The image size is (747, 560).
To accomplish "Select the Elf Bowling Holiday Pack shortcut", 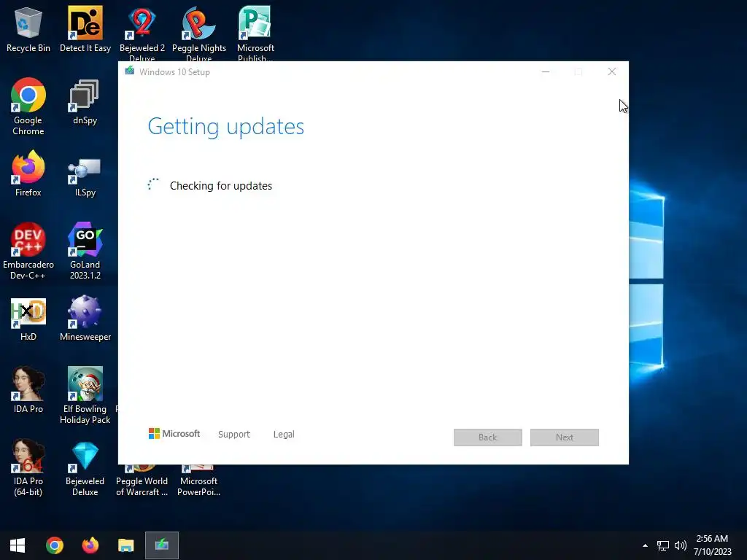I will pos(85,395).
